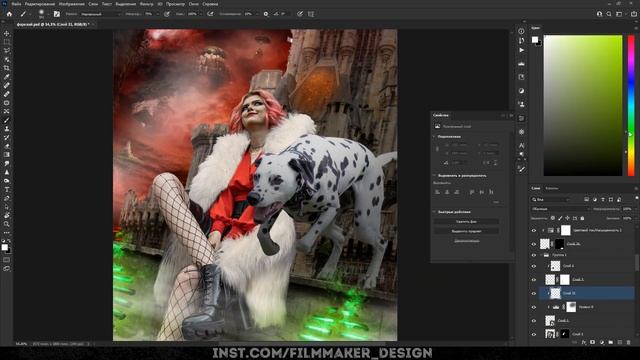Open the Фильтр menu

pos(147,4)
